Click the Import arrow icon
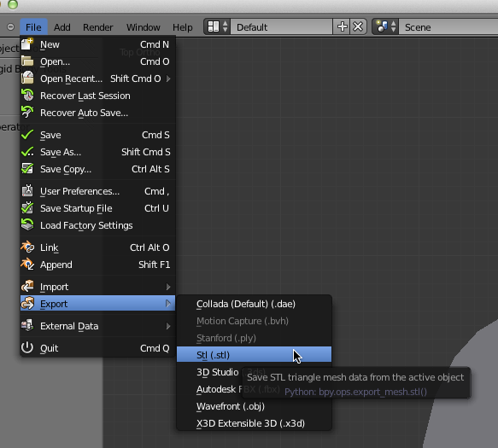The height and width of the screenshot is (448, 498). 27,286
